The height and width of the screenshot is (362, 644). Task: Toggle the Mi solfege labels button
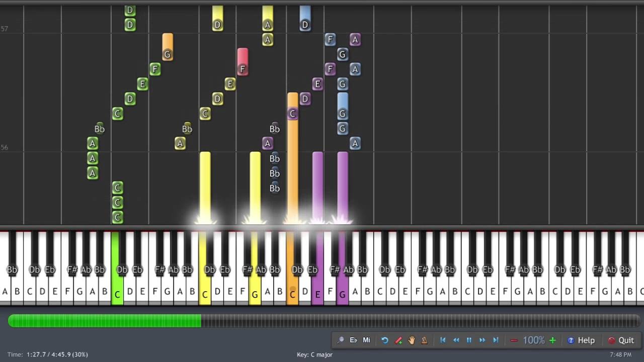coord(366,340)
